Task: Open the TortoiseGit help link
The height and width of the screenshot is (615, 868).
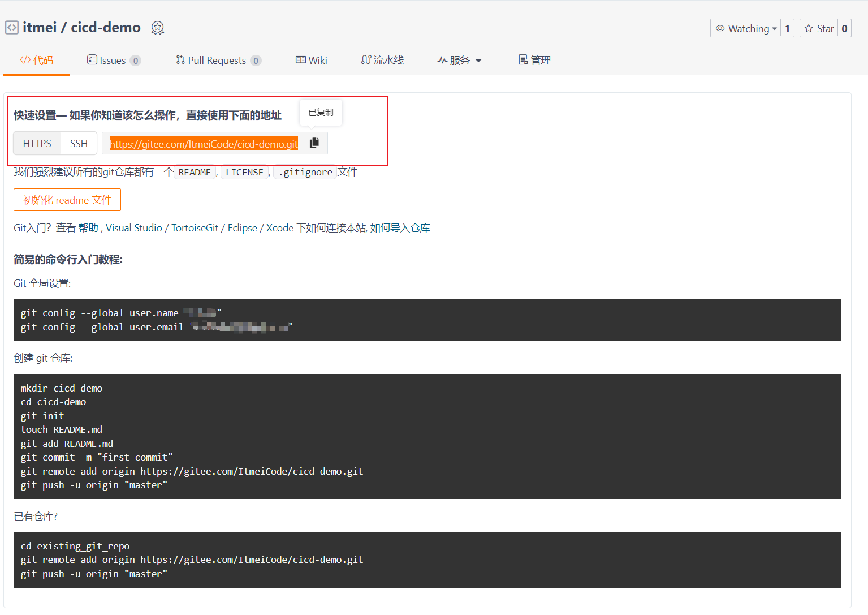Action: click(195, 227)
